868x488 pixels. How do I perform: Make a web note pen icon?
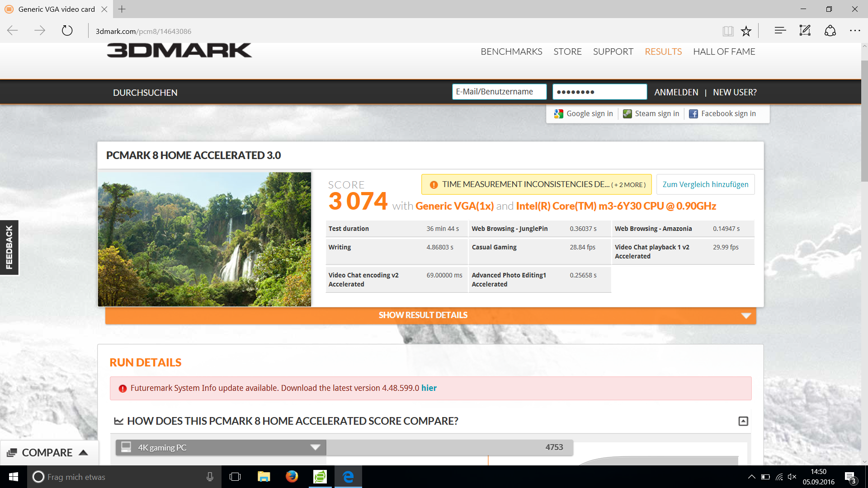(805, 31)
